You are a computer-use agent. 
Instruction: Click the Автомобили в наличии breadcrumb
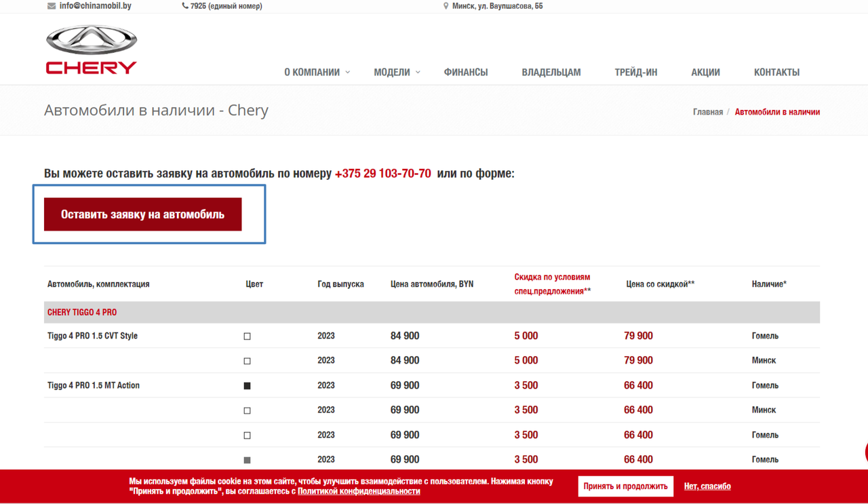tap(777, 112)
